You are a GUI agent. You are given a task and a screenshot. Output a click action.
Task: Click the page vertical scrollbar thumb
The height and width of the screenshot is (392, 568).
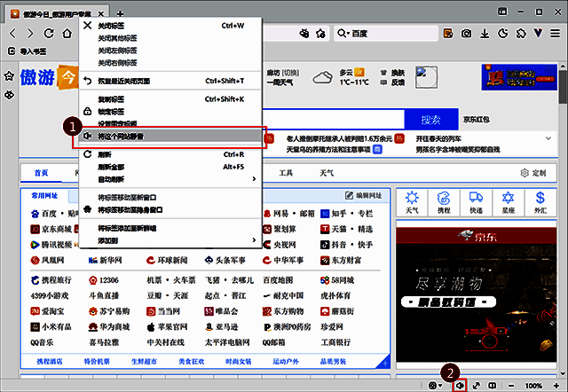pyautogui.click(x=563, y=87)
